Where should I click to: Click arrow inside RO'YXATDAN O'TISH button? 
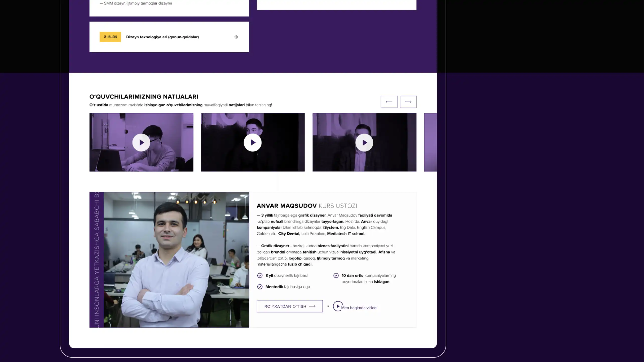pos(312,306)
